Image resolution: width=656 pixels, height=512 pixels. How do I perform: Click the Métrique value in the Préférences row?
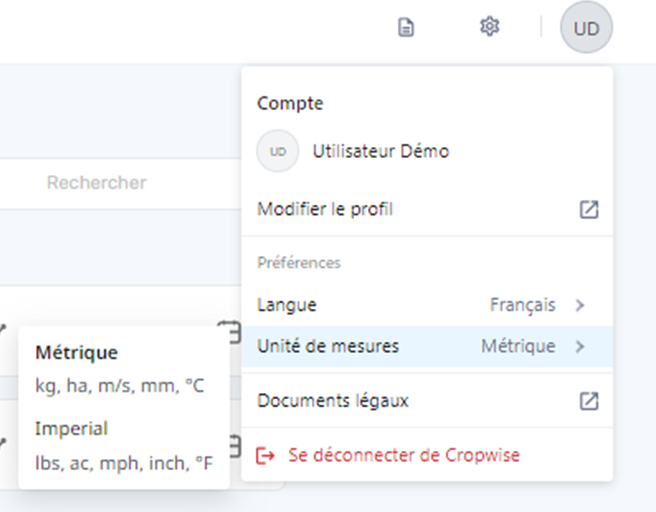(x=518, y=347)
